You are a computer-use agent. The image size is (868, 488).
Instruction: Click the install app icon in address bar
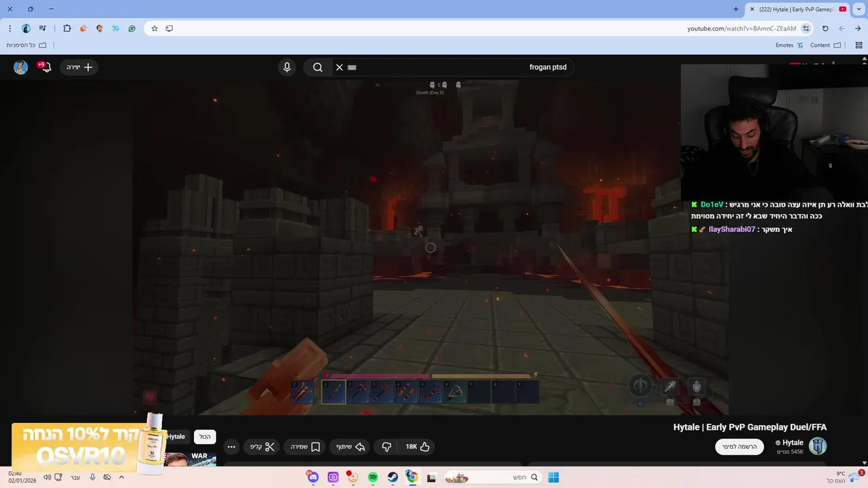[170, 28]
